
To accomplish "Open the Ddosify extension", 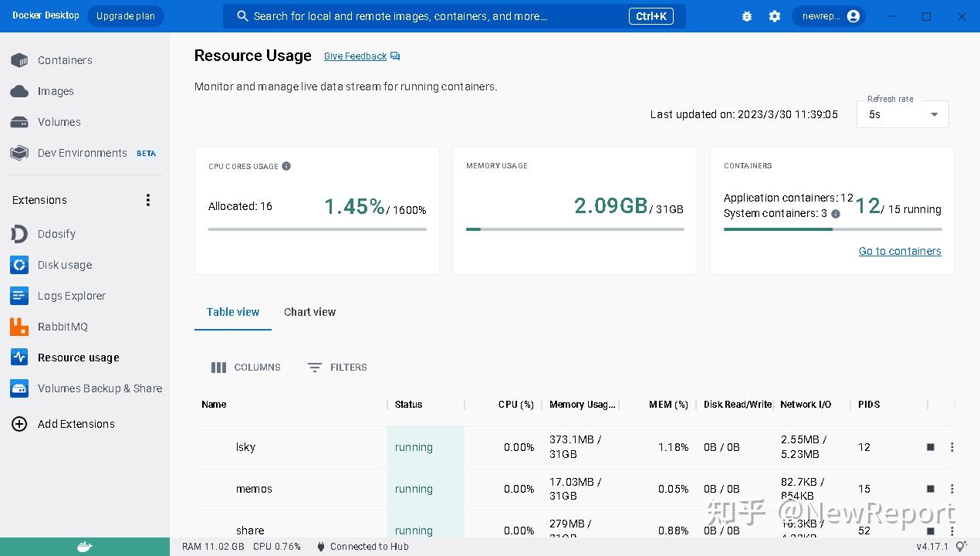I will pyautogui.click(x=56, y=234).
